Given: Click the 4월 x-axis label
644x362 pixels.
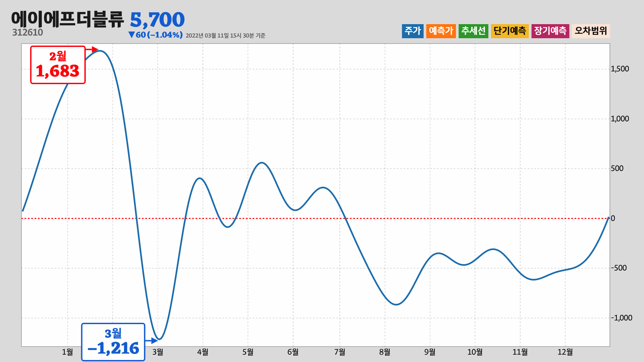Looking at the screenshot, I should (203, 352).
